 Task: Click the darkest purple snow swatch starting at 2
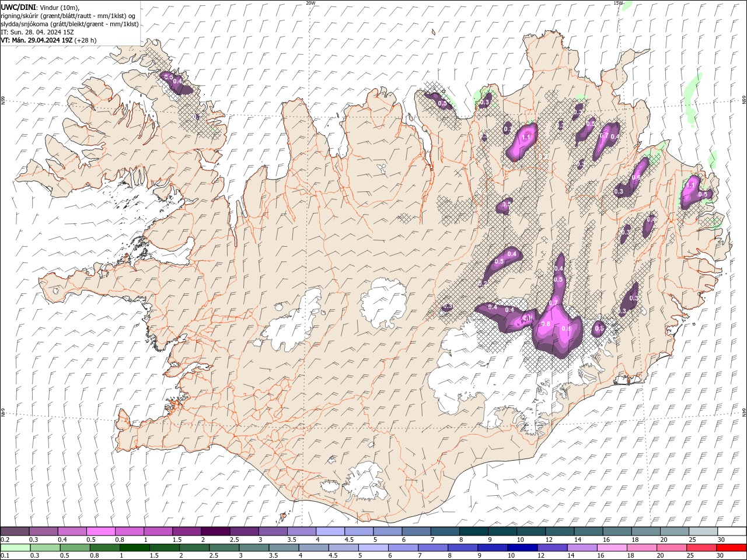[x=215, y=531]
